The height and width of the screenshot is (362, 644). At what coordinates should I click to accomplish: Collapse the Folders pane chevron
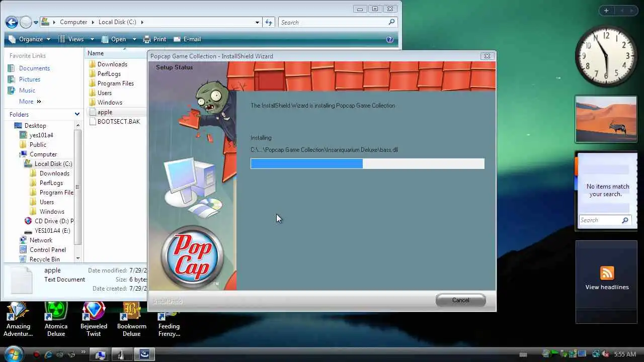tap(77, 115)
